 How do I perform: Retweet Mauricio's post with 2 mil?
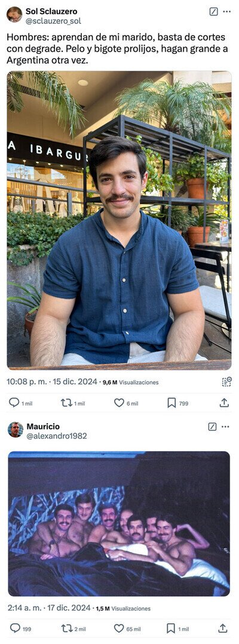(67, 628)
